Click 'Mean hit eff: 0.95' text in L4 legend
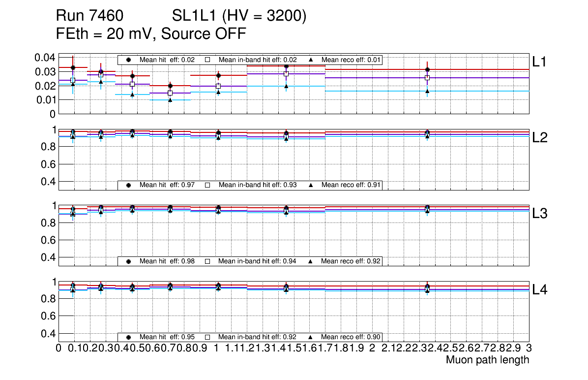This screenshot has height=380, width=588. click(167, 337)
